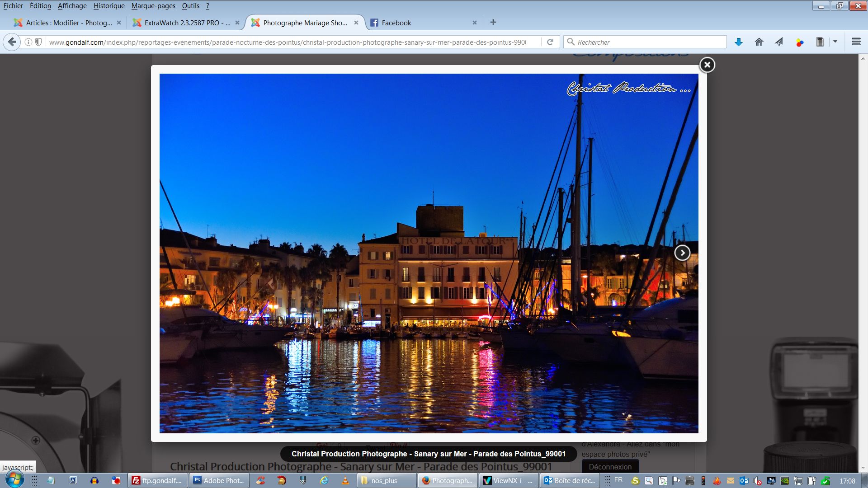Switch to Adobe Photoshop in taskbar
The height and width of the screenshot is (488, 868).
click(x=219, y=480)
